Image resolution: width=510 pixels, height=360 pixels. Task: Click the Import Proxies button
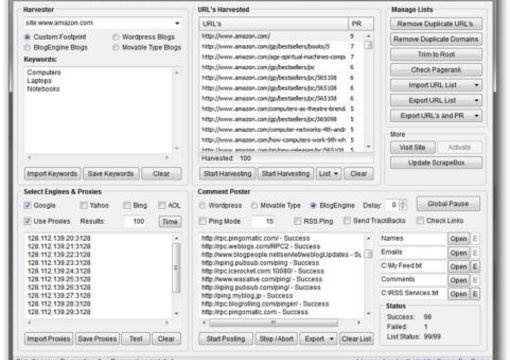tap(49, 339)
